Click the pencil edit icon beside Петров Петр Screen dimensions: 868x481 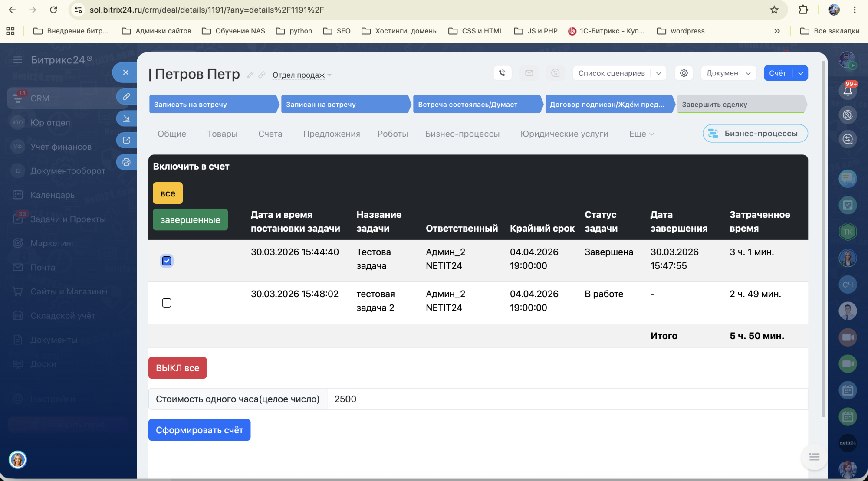(250, 75)
